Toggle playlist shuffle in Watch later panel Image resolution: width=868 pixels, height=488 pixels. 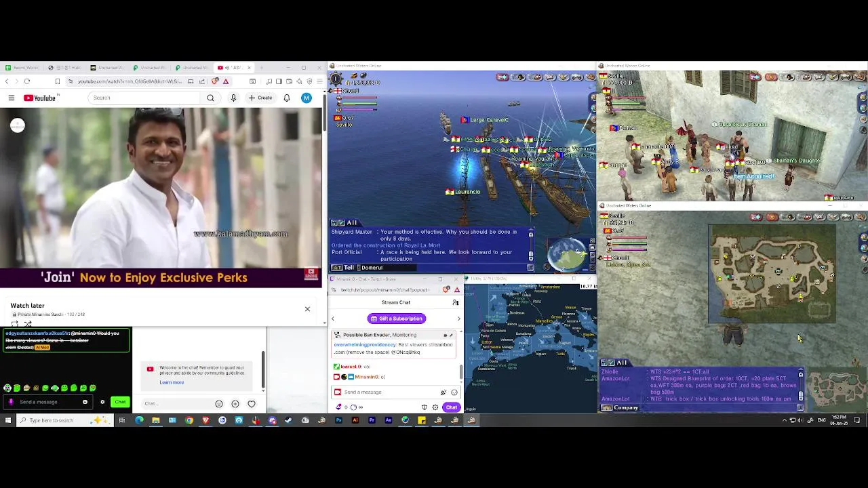click(27, 323)
